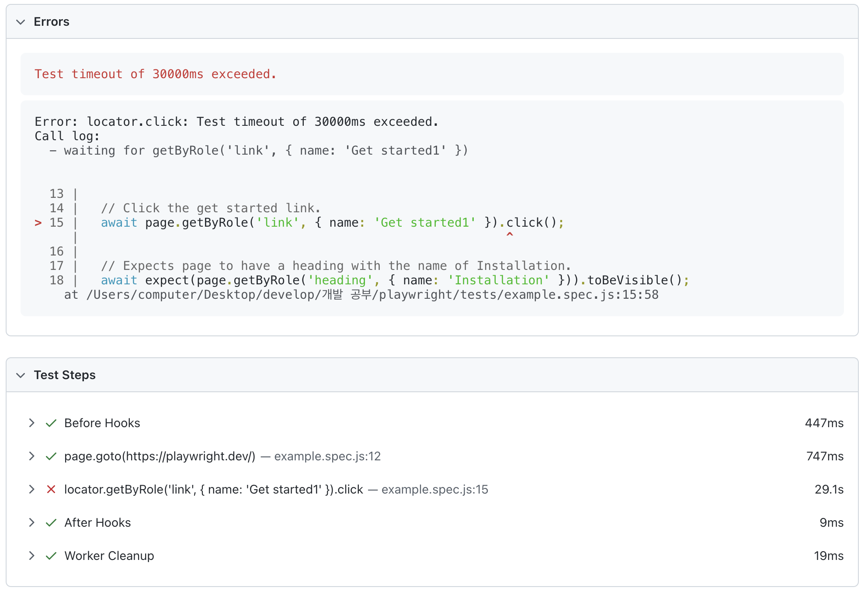Click the red X failed step icon

coord(51,489)
